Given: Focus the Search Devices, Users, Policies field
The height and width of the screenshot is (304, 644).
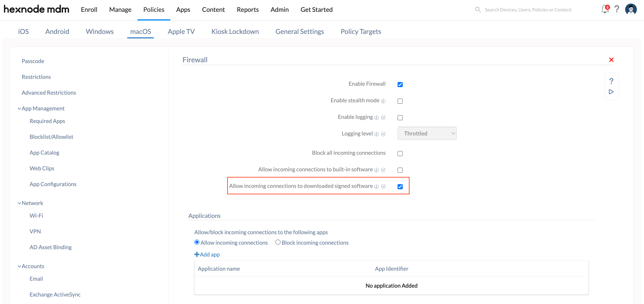Looking at the screenshot, I should 528,10.
